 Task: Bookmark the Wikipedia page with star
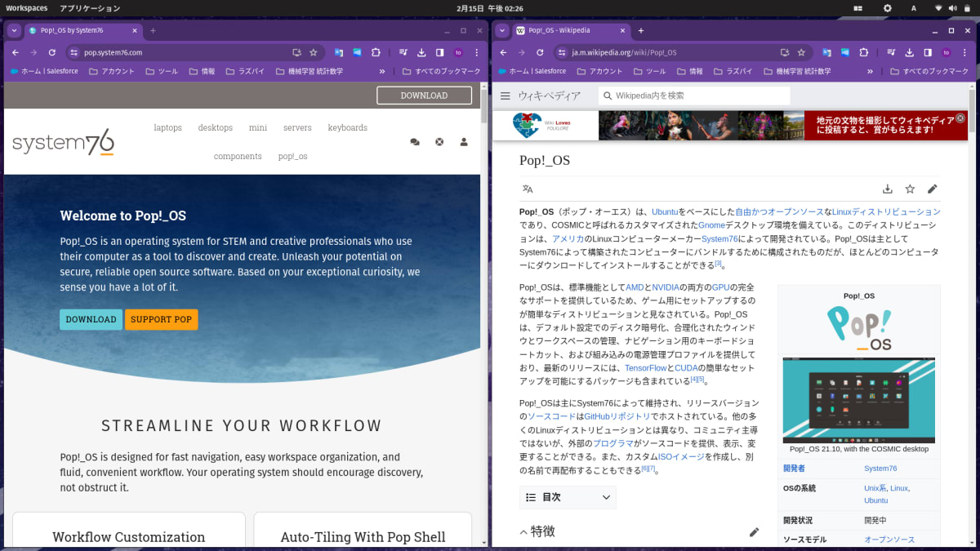click(803, 52)
